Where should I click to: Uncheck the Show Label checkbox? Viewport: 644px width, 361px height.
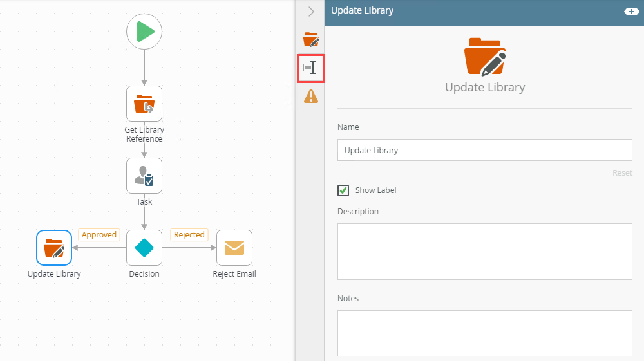click(343, 190)
